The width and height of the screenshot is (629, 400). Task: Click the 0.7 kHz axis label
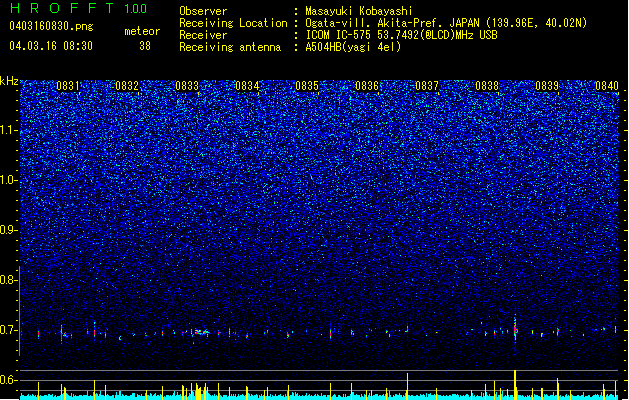[x=9, y=330]
